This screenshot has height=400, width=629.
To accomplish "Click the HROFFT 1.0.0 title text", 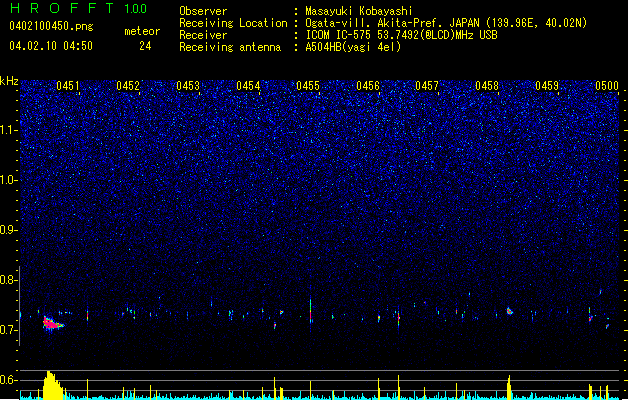I will click(78, 8).
